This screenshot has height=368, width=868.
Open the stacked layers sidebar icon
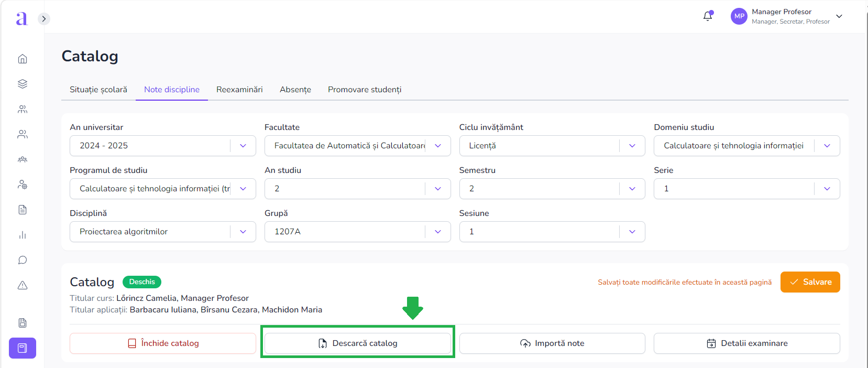click(23, 84)
